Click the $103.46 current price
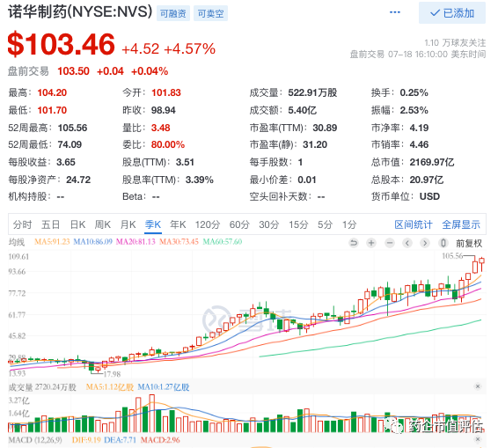Screen dimensions: 498x448 pyautogui.click(x=61, y=44)
